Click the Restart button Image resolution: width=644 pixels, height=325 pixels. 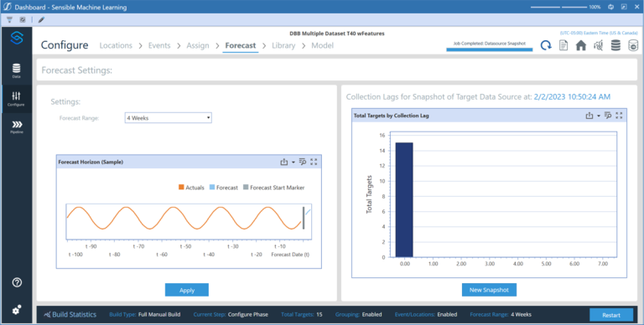(x=611, y=315)
